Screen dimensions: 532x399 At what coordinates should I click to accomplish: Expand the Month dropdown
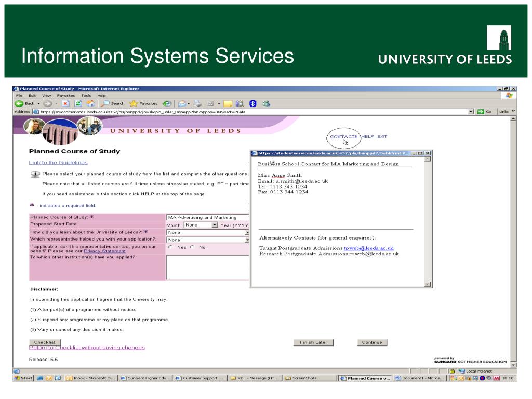pyautogui.click(x=215, y=225)
